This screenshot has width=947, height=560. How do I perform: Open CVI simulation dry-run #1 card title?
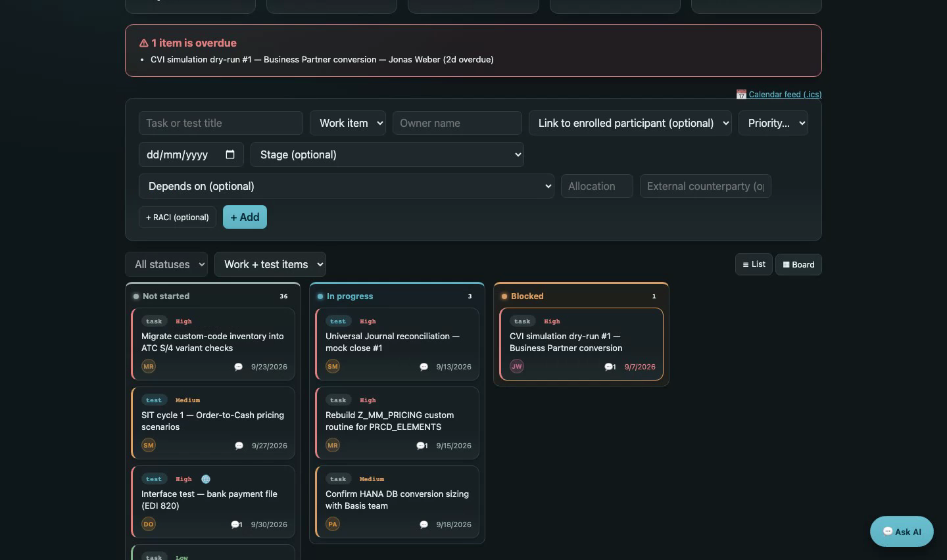(x=566, y=342)
